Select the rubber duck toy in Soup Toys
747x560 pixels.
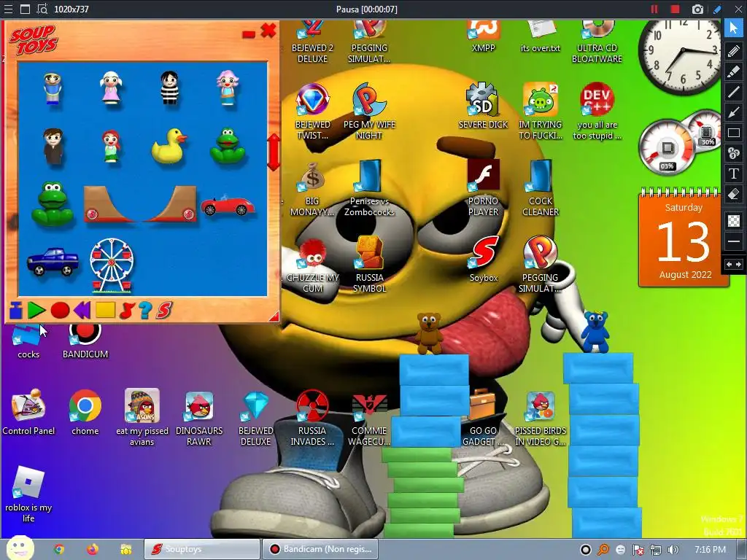(x=169, y=146)
